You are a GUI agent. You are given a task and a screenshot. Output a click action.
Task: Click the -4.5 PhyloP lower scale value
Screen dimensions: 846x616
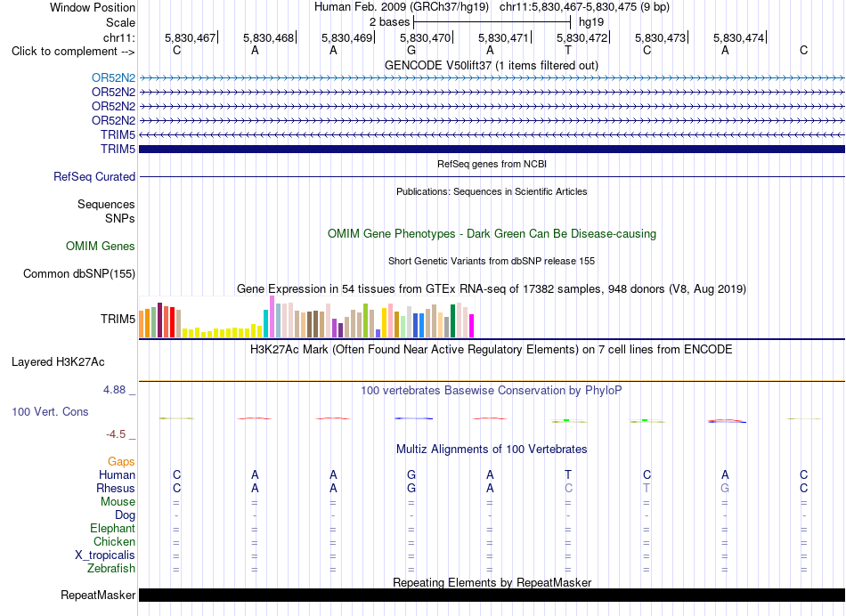pyautogui.click(x=116, y=434)
